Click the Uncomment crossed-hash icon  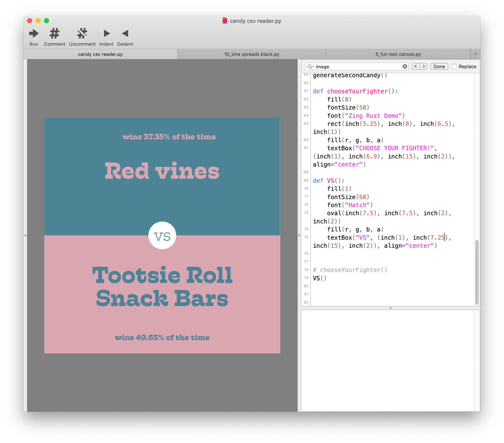point(82,34)
